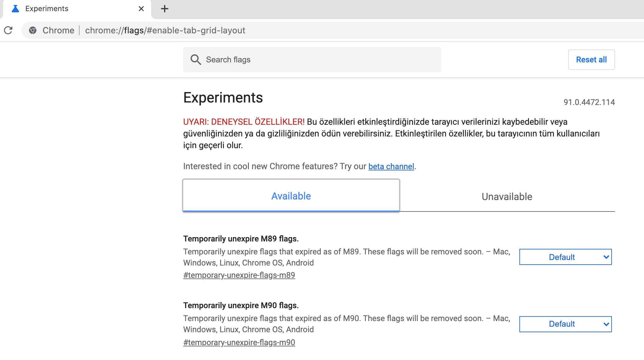The image size is (644, 360).
Task: Click the Chrome site info icon
Action: tap(33, 30)
